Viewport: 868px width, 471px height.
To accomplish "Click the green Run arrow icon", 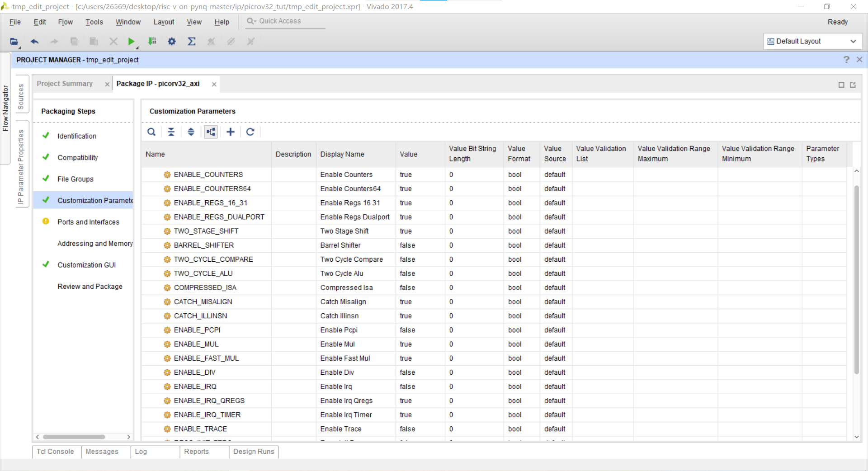I will coord(131,42).
